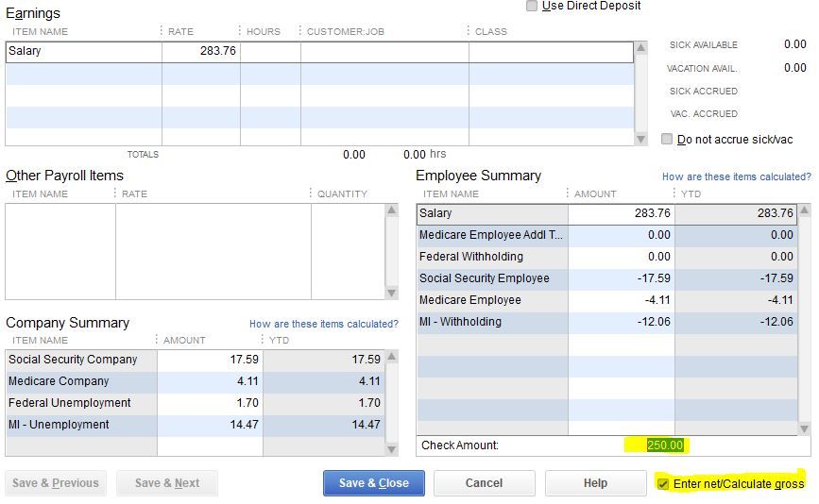This screenshot has width=819, height=504.
Task: Edit the Salary rate field in Earnings
Action: click(201, 51)
